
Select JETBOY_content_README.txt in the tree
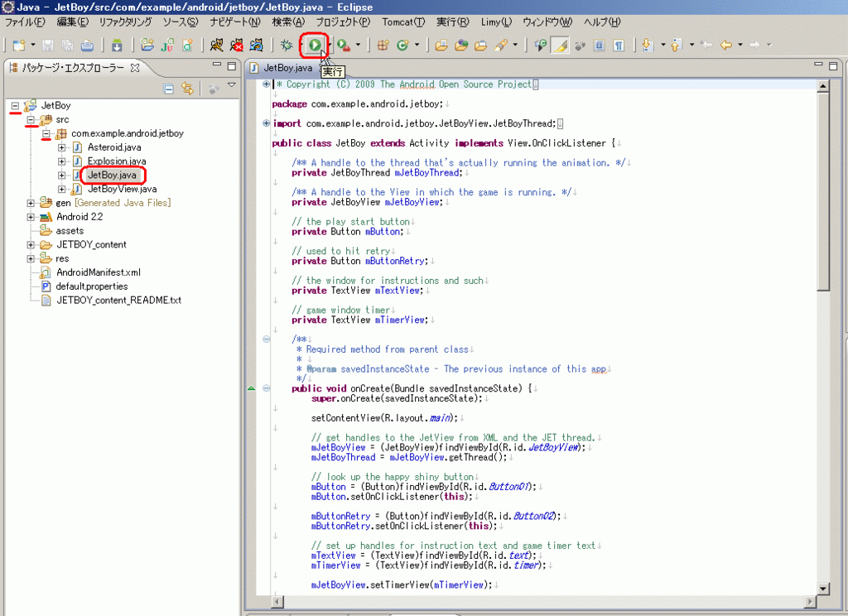coord(119,301)
